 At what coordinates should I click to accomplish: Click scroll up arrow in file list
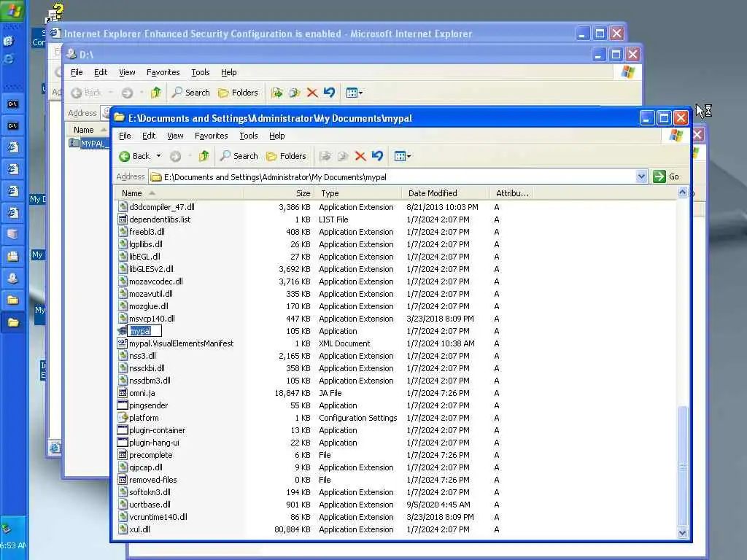682,192
